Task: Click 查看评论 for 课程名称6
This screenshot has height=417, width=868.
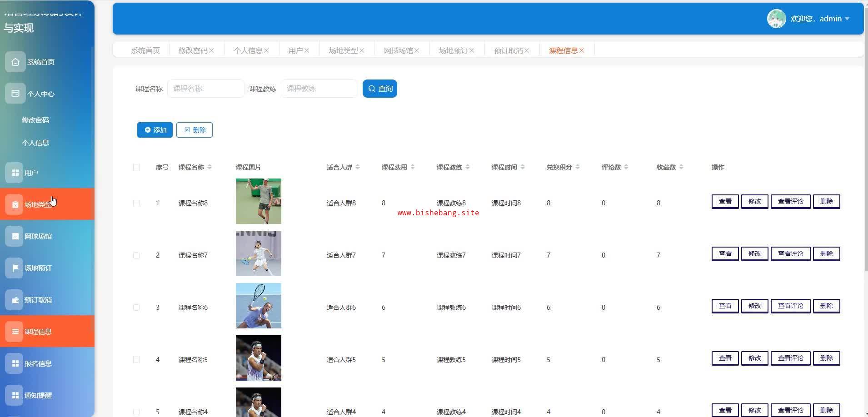Action: pyautogui.click(x=791, y=306)
